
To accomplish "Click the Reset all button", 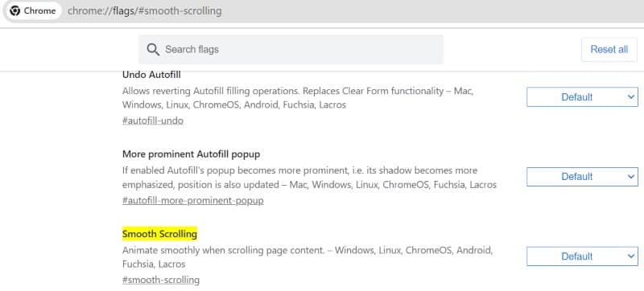I will [609, 50].
